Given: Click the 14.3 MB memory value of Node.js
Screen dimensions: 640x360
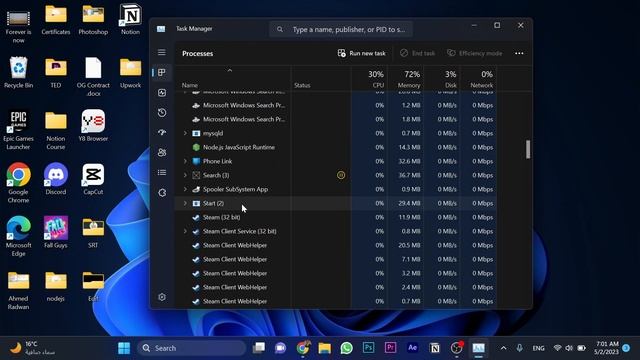Looking at the screenshot, I should (409, 147).
